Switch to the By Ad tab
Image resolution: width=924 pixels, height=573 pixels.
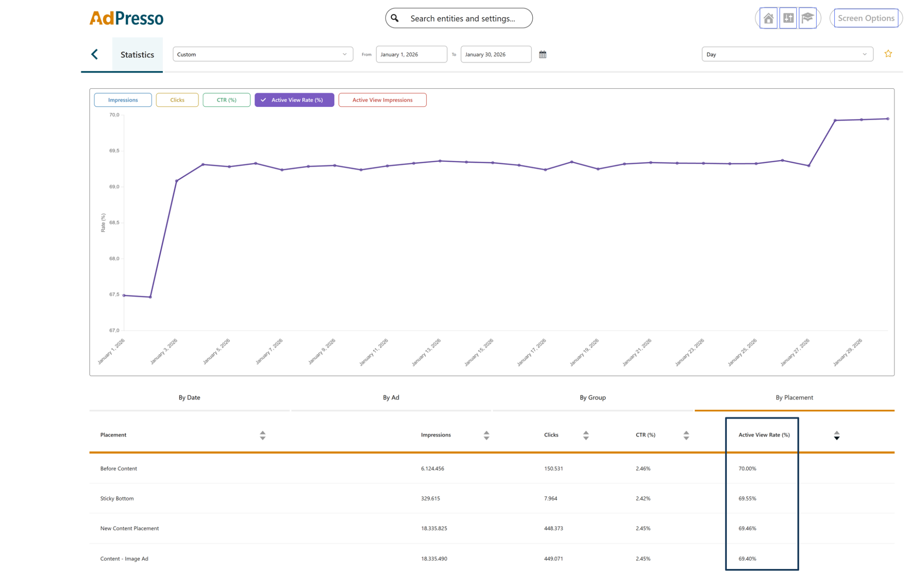[x=391, y=397]
